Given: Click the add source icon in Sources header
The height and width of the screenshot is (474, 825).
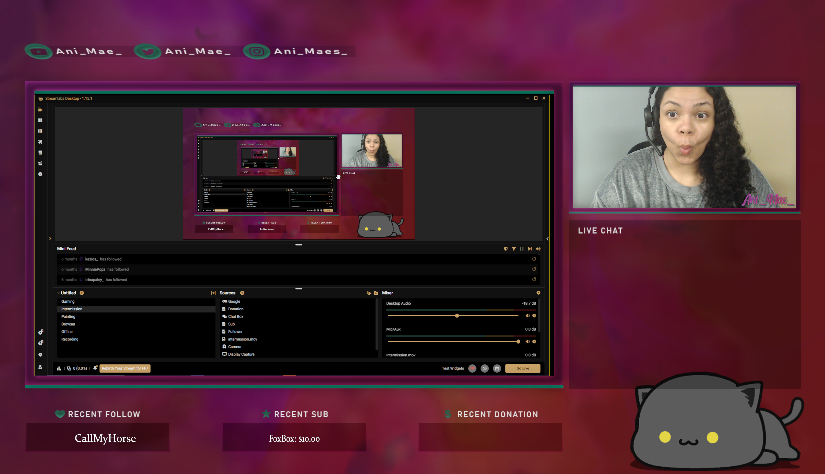Looking at the screenshot, I should [x=242, y=293].
